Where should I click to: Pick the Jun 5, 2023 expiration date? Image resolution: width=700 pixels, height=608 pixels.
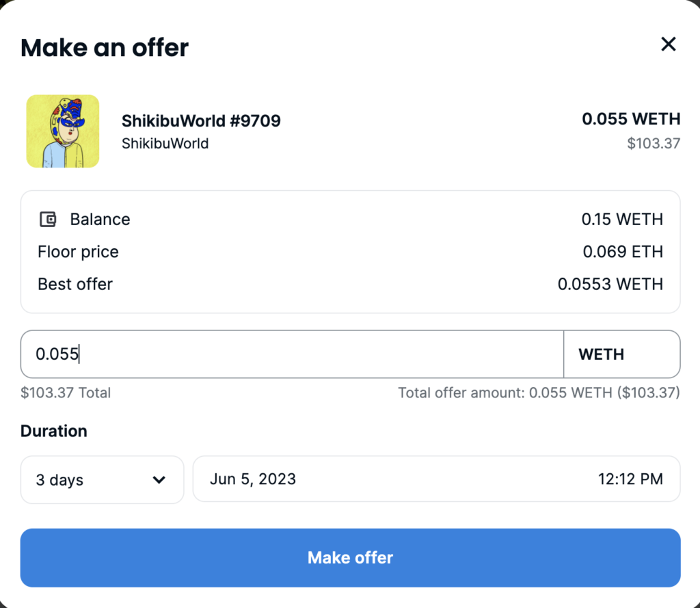tap(253, 479)
